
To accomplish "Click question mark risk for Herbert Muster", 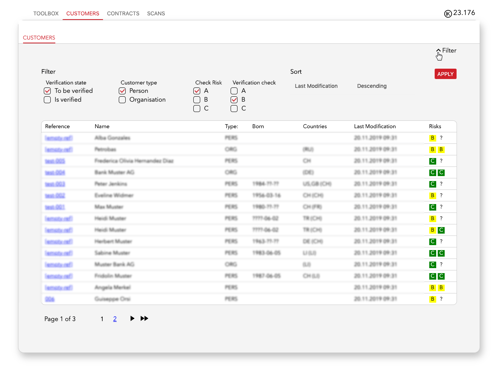I will point(441,241).
